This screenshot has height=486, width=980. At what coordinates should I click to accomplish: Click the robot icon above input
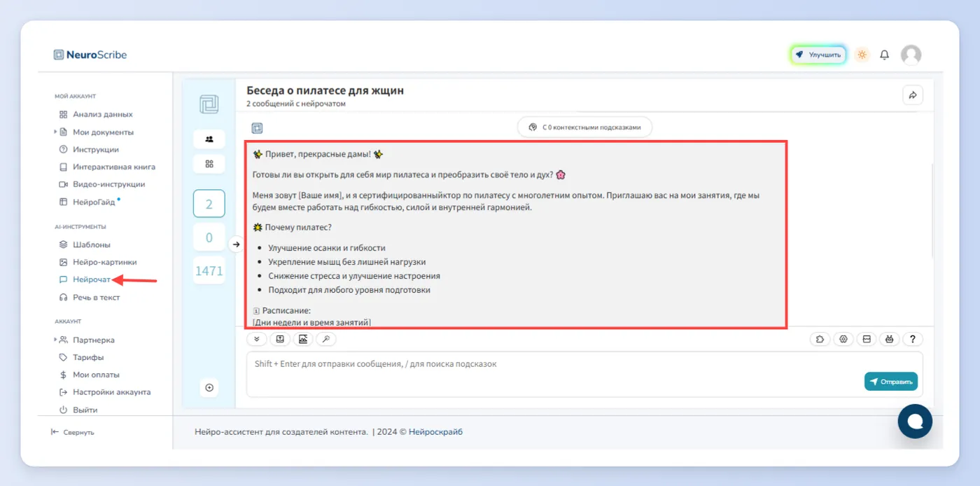click(890, 339)
